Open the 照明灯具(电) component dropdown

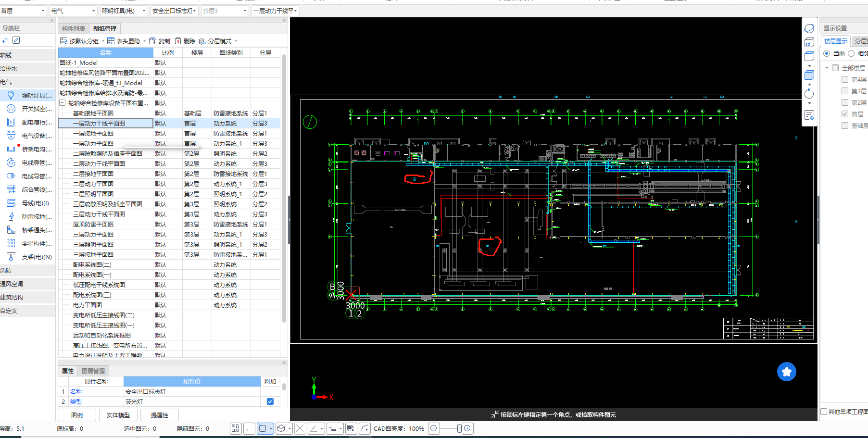pos(124,11)
